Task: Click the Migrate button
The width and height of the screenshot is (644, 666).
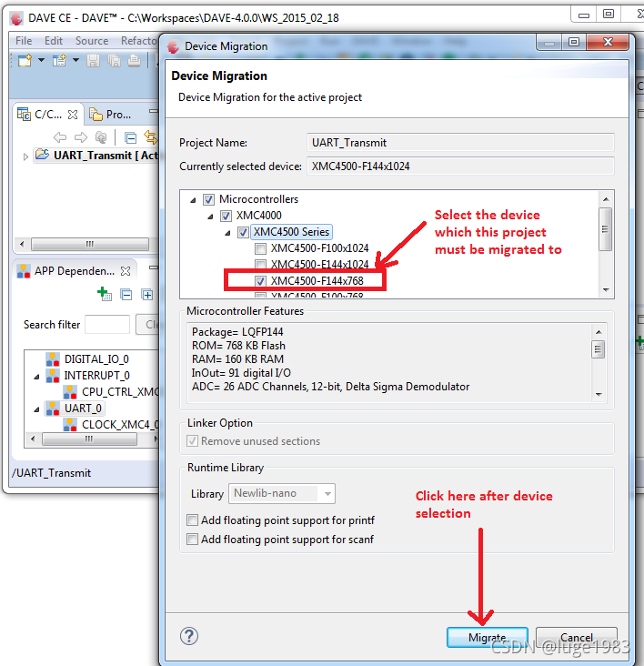Action: [x=487, y=637]
